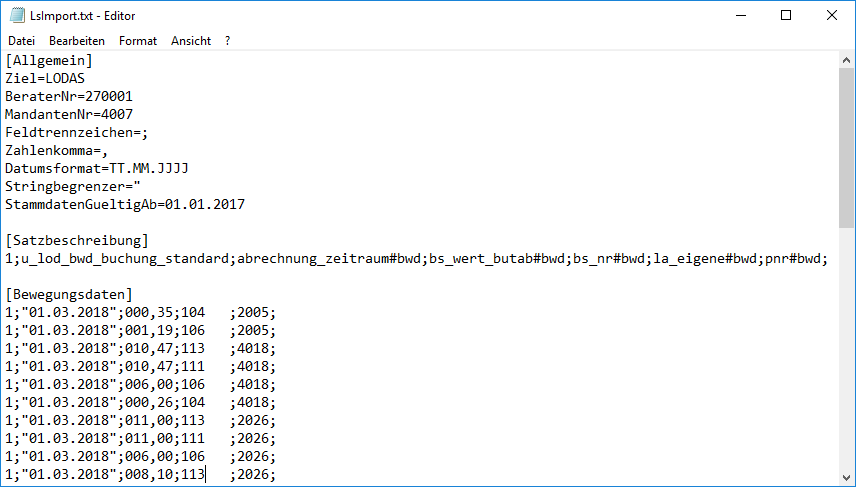
Task: Minimize the Editor window
Action: pyautogui.click(x=740, y=16)
